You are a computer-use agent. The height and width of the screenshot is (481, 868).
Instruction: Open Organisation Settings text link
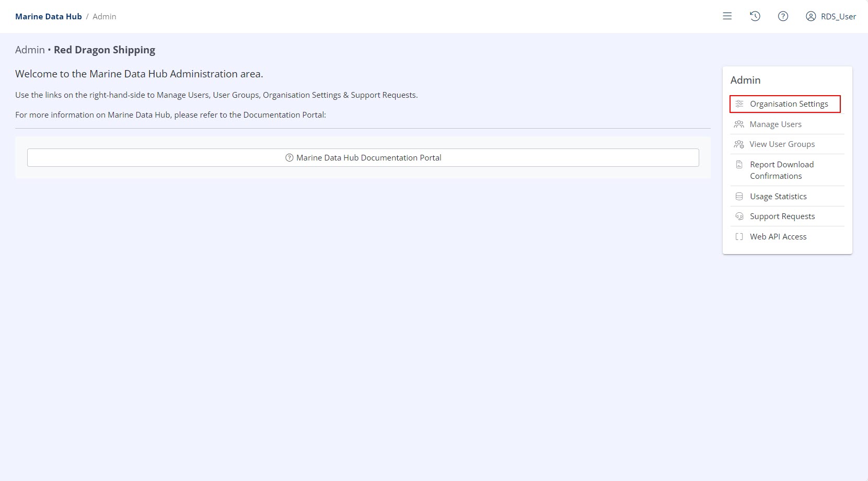(789, 104)
